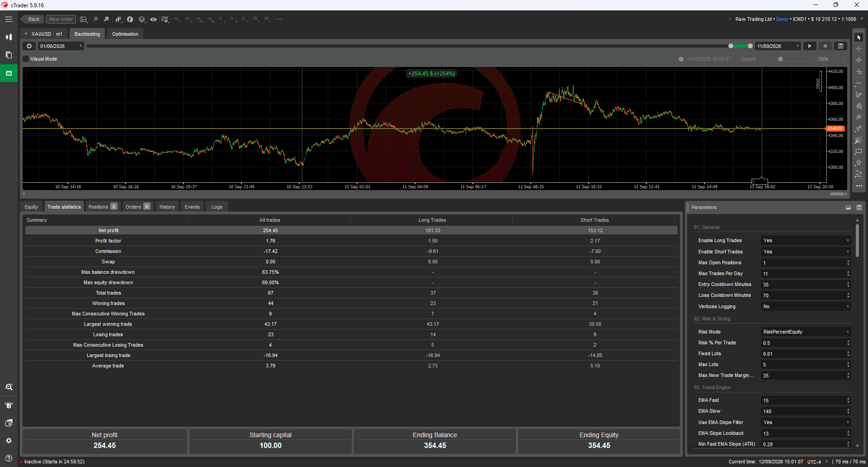Open the Risk Mode RiskPercentEquity dropdown
868x467 pixels.
[806, 332]
